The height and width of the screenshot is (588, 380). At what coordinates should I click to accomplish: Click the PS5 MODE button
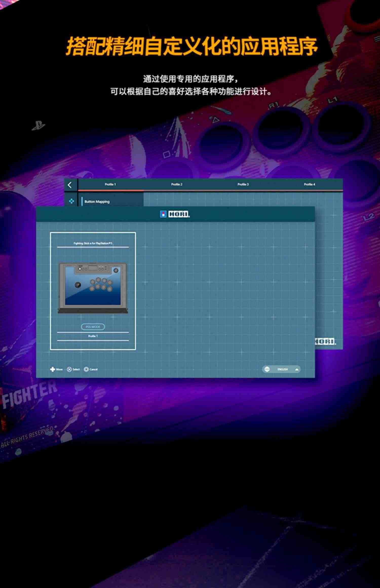tap(93, 327)
